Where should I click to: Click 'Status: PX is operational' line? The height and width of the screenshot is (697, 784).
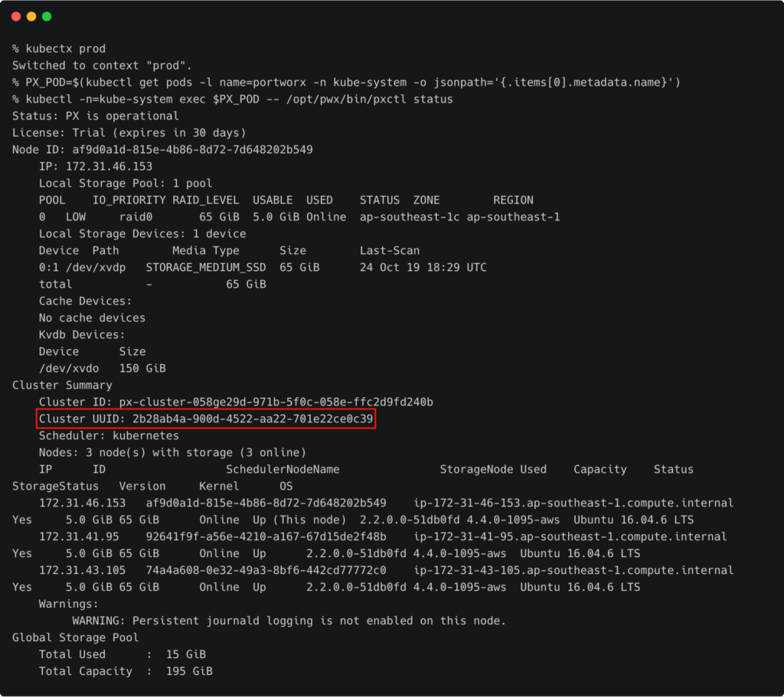(x=95, y=116)
